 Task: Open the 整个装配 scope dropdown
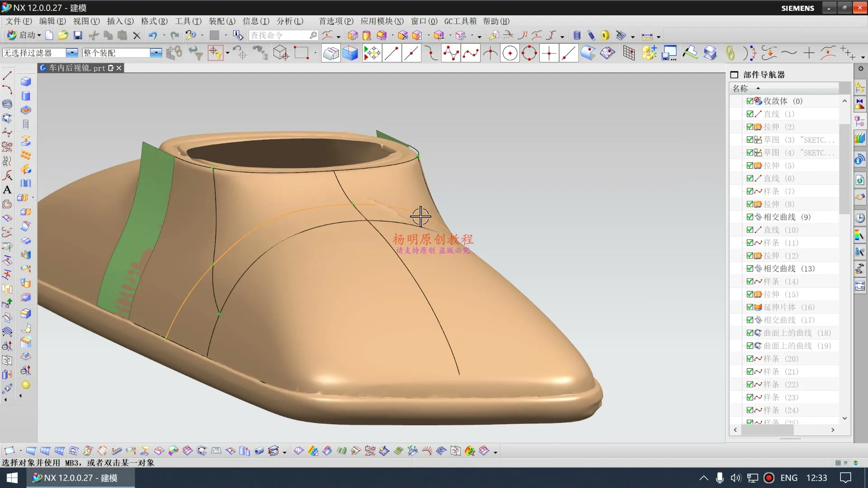tap(156, 53)
